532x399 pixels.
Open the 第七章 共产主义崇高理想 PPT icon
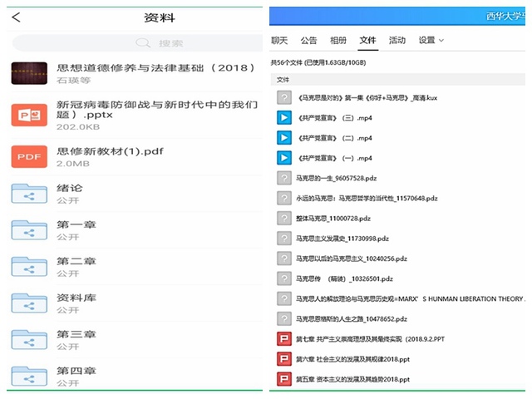283,338
